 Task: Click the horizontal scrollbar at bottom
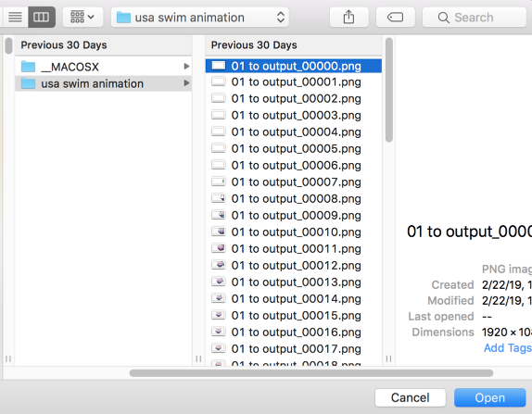coord(311,373)
